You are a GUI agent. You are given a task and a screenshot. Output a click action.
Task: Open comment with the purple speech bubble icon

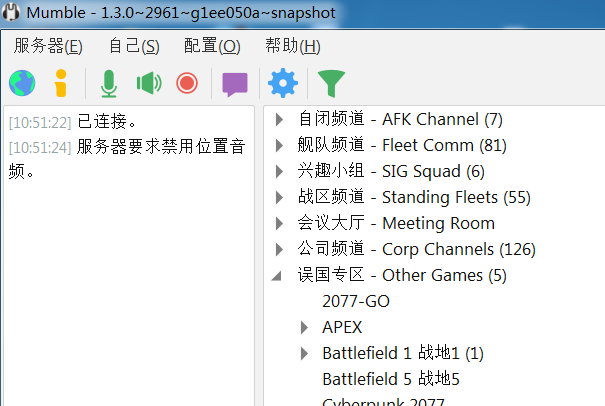235,84
